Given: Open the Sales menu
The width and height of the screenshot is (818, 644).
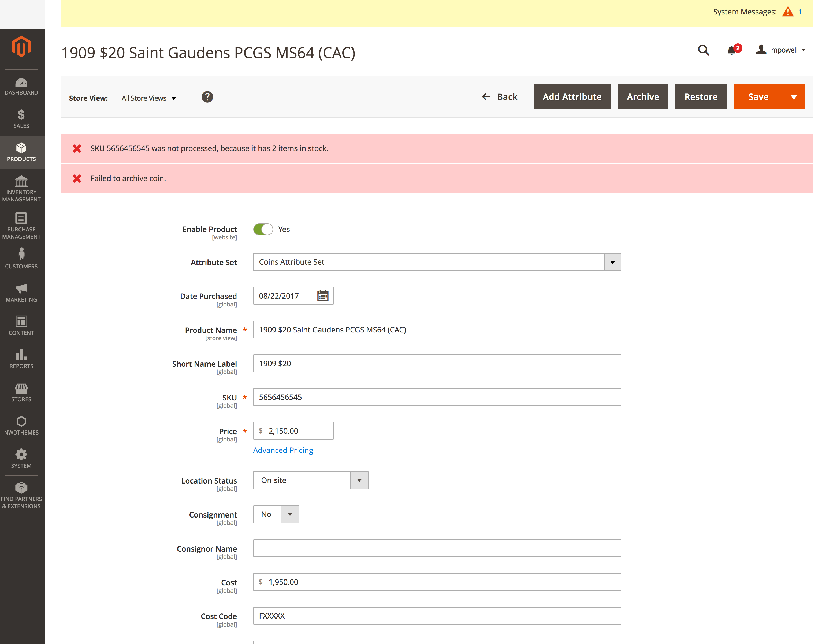Looking at the screenshot, I should [21, 119].
